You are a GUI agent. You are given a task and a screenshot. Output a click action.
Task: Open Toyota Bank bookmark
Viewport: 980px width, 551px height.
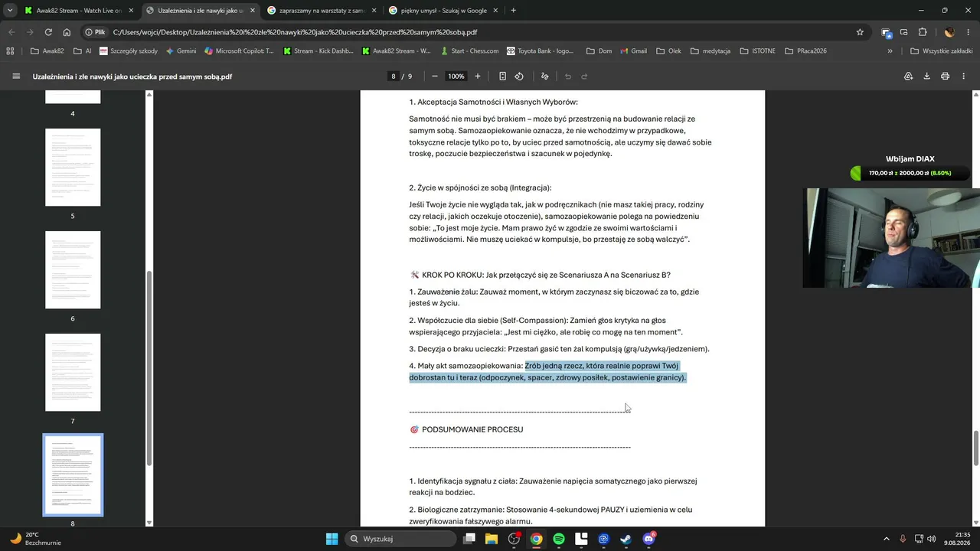click(x=540, y=51)
